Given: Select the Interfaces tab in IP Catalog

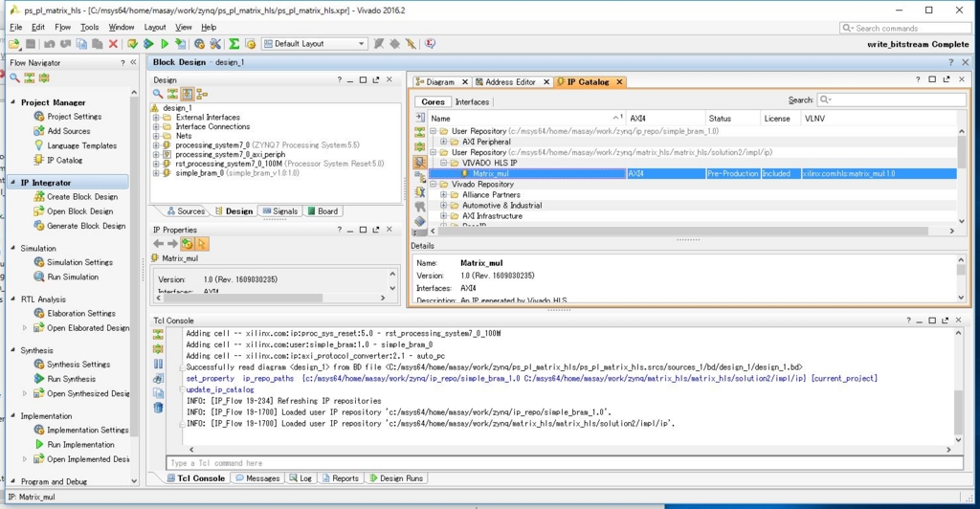Looking at the screenshot, I should click(472, 101).
